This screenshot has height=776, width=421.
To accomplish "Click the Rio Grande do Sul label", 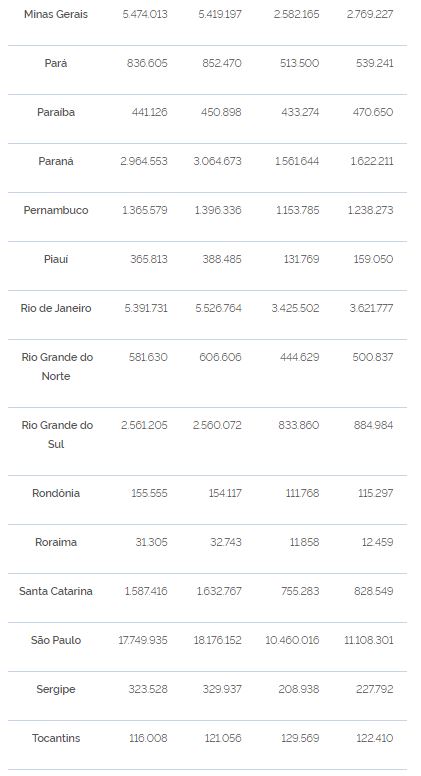I will pos(57,435).
